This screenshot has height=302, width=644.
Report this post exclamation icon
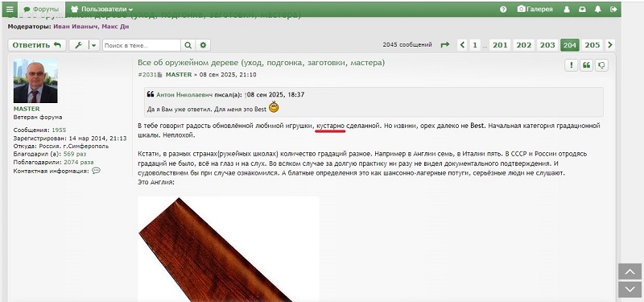[x=571, y=65]
